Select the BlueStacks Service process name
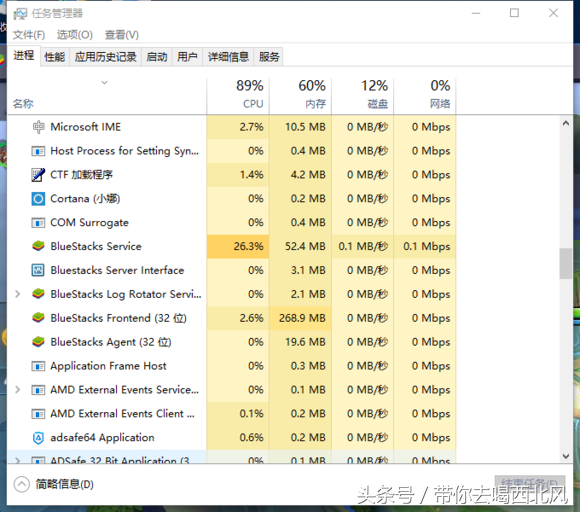This screenshot has width=580, height=512. point(96,246)
